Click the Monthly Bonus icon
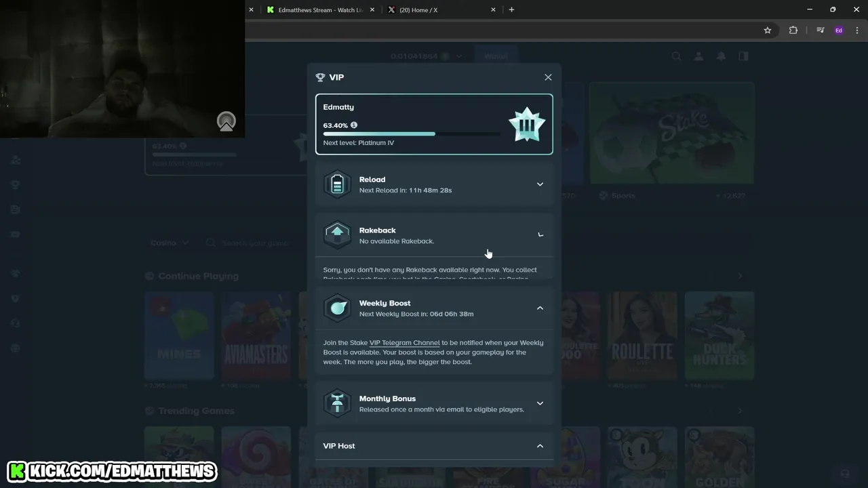 tap(337, 403)
